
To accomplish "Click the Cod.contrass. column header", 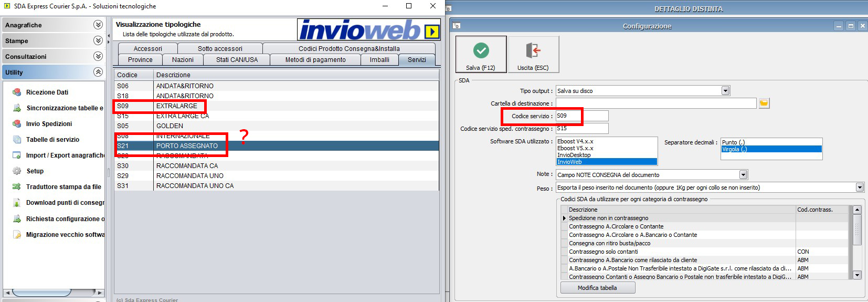I will (x=823, y=210).
